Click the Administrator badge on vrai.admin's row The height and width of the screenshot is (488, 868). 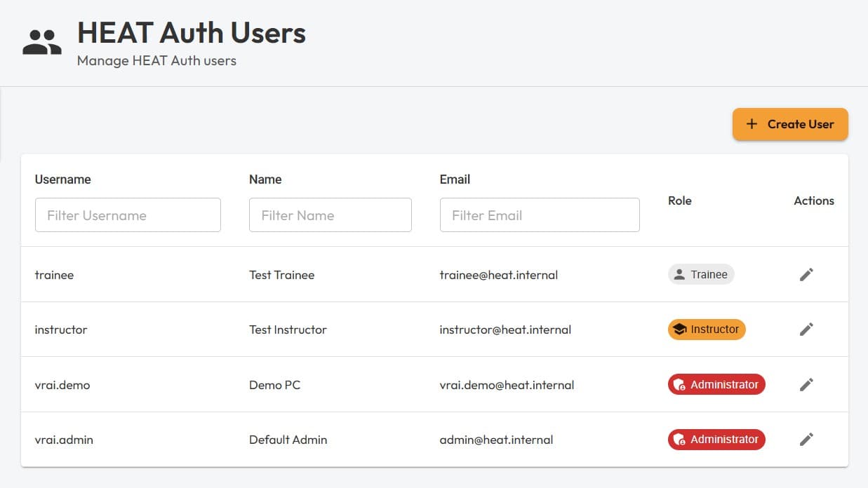[716, 439]
